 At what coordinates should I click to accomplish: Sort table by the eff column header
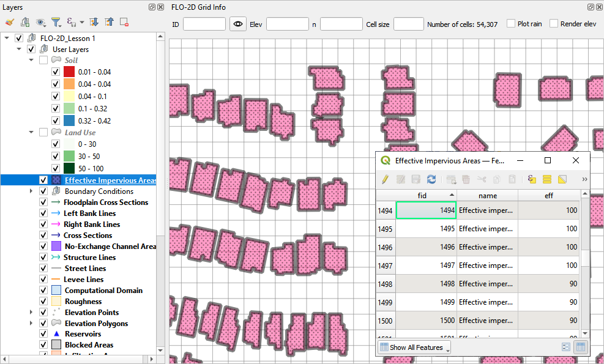pos(548,196)
